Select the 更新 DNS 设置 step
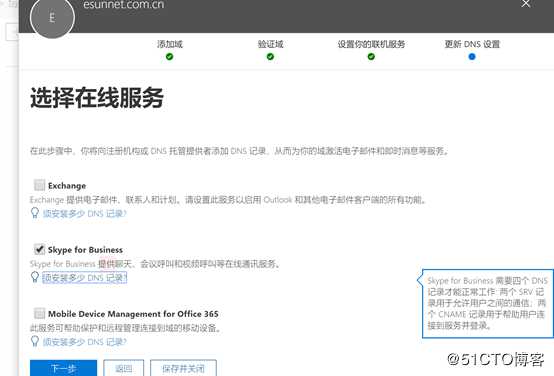 click(x=472, y=44)
